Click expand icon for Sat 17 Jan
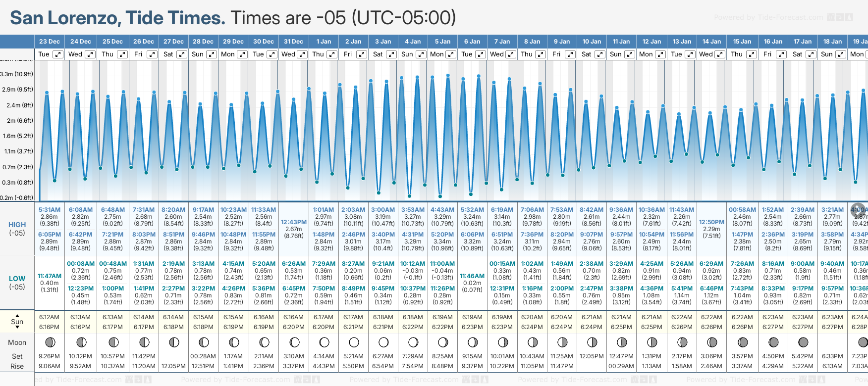 pyautogui.click(x=811, y=54)
